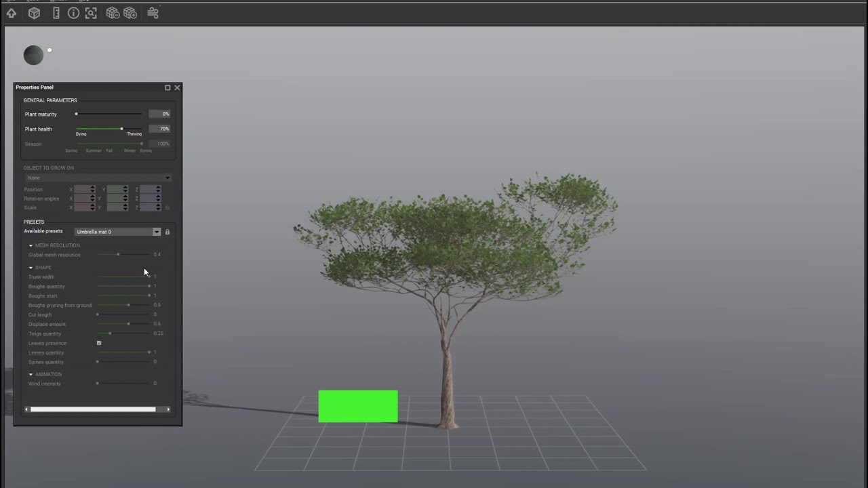This screenshot has height=488, width=868.
Task: Open the Object to grow on dropdown
Action: coord(98,178)
